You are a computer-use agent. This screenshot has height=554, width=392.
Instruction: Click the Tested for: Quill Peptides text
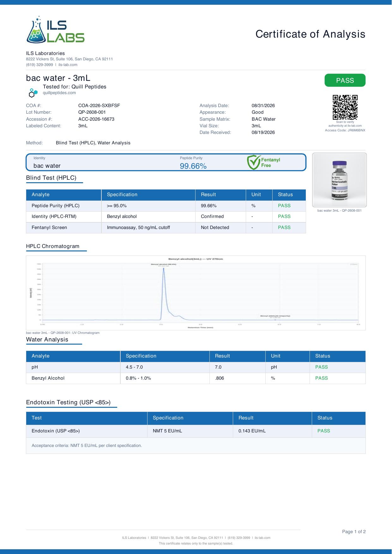click(75, 87)
